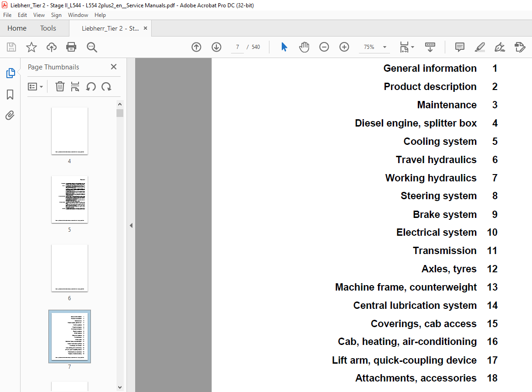Click the Save file icon
The height and width of the screenshot is (392, 532).
coord(11,47)
